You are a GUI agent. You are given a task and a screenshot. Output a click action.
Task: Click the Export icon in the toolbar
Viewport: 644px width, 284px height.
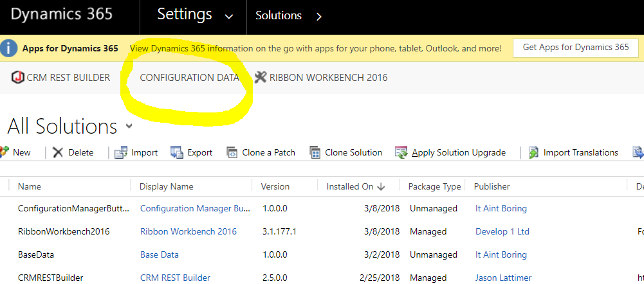pyautogui.click(x=177, y=153)
